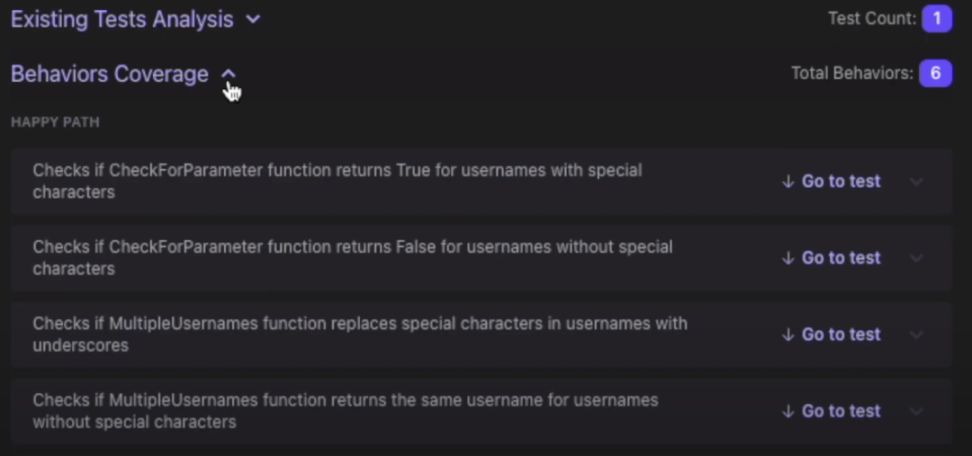Expand the Existing Tests Analysis chevron
The height and width of the screenshot is (456, 972).
coord(253,19)
